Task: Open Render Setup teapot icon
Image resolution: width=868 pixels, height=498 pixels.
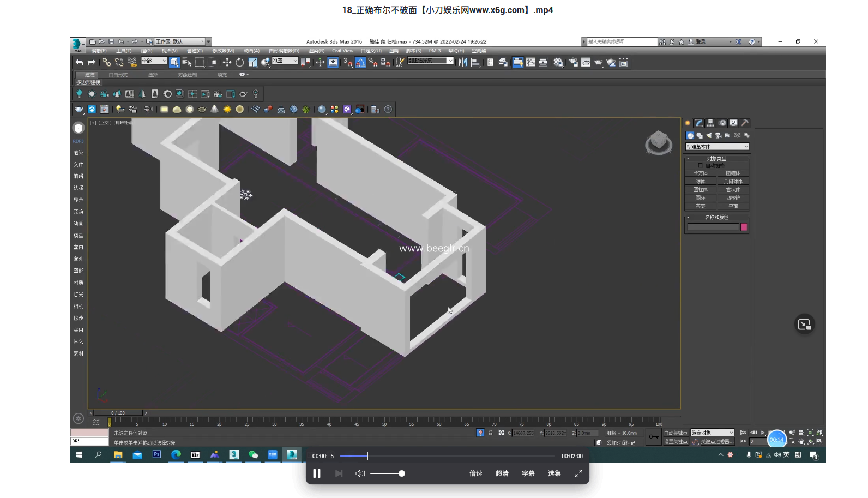Action: [573, 62]
